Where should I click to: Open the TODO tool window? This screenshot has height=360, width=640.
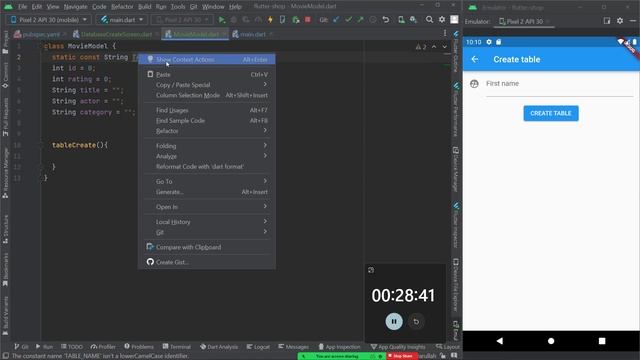tap(72, 347)
